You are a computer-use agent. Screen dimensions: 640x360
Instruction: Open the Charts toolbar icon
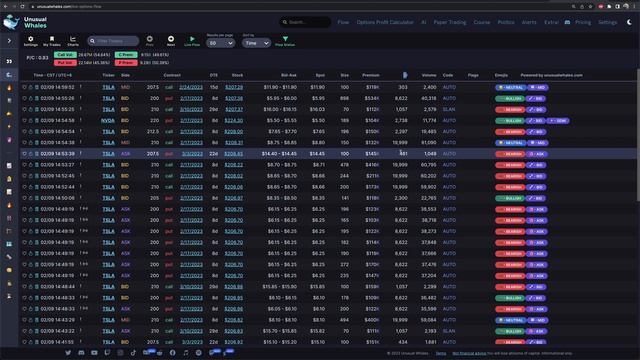point(73,40)
